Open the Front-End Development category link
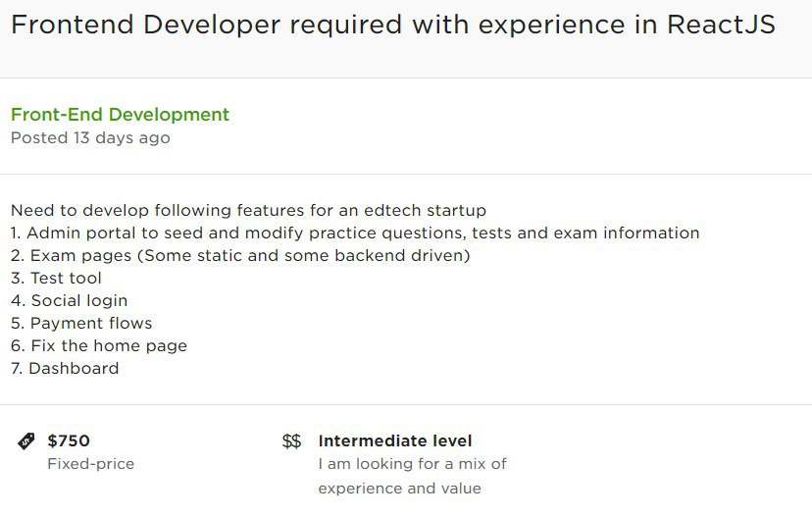The height and width of the screenshot is (517, 812). (x=120, y=114)
